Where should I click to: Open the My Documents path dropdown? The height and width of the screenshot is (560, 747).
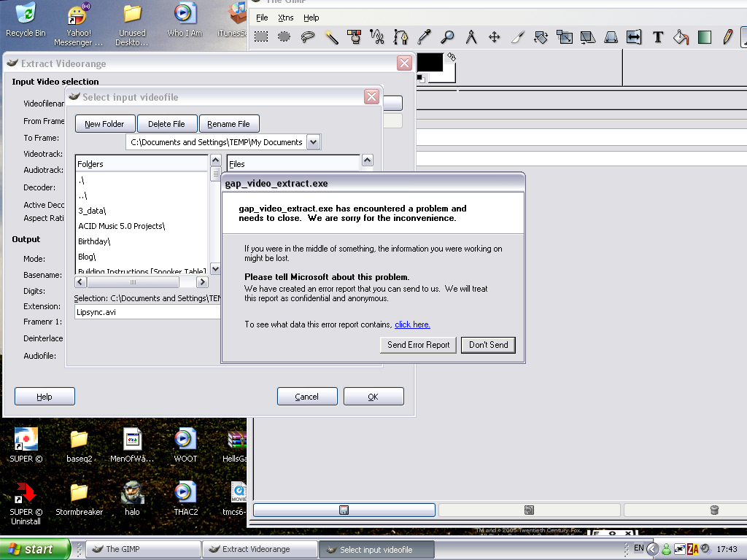tap(314, 142)
